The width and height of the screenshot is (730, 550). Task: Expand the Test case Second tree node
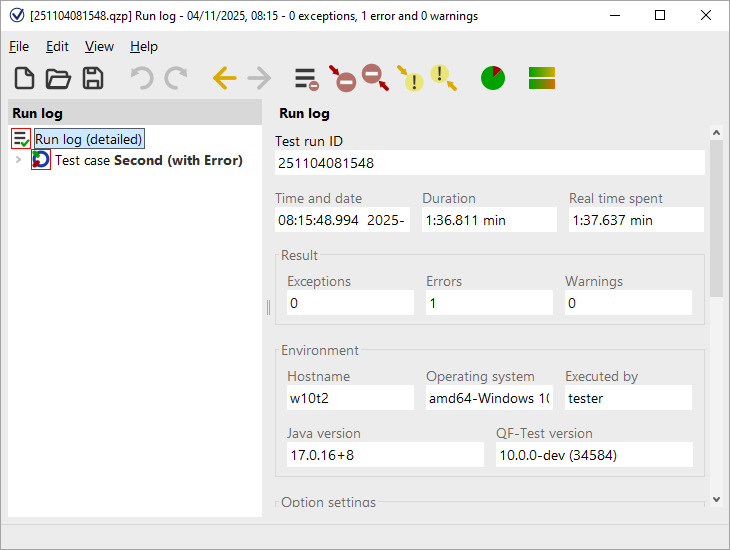[x=18, y=160]
